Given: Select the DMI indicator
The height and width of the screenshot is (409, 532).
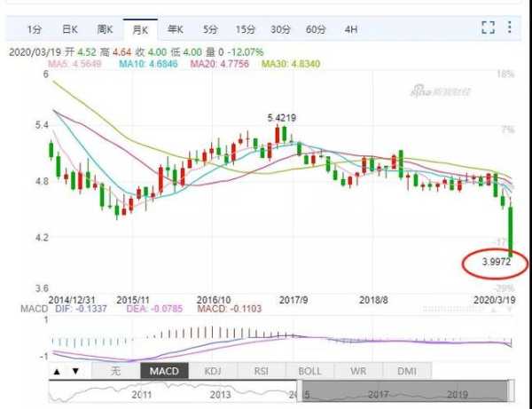Looking at the screenshot, I should click(406, 371).
